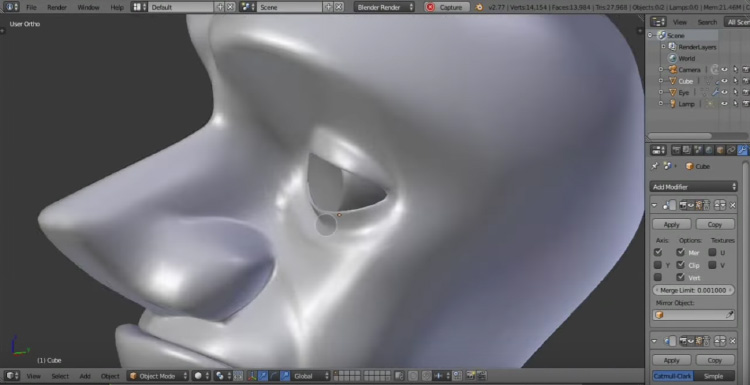Toggle visibility of Camera in outliner
The image size is (750, 385).
(x=724, y=70)
